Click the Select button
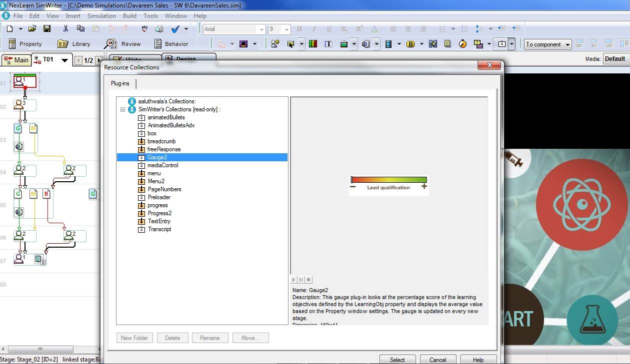This screenshot has height=364, width=630. tap(397, 360)
